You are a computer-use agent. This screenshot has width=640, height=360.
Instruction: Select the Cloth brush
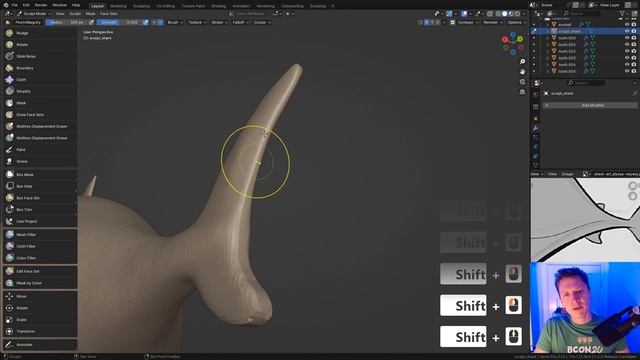[x=40, y=80]
